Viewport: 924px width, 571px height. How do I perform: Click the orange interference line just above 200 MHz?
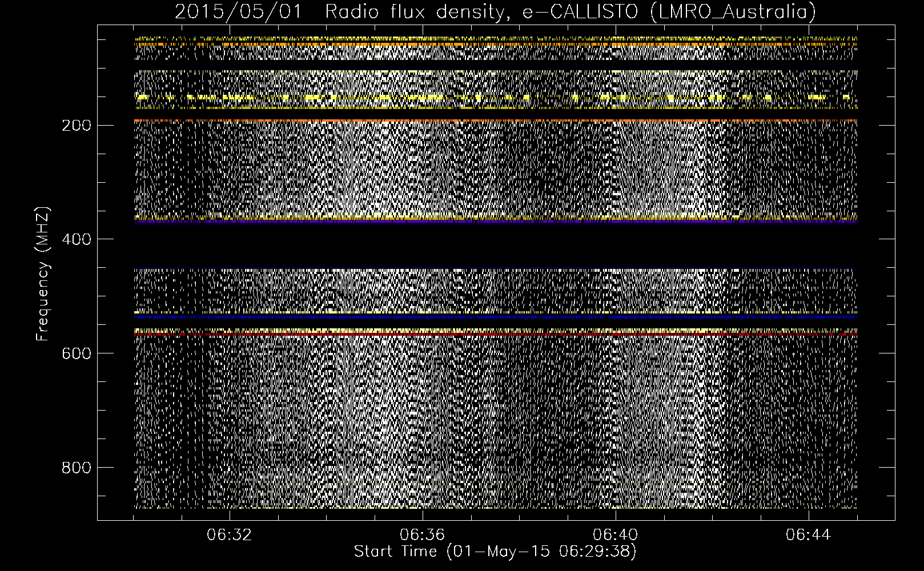coord(496,121)
